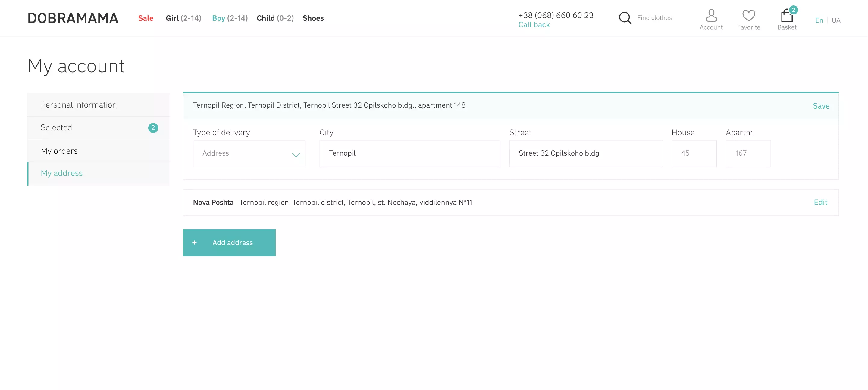This screenshot has width=868, height=390.
Task: Expand the Type of delivery dropdown
Action: pos(249,153)
